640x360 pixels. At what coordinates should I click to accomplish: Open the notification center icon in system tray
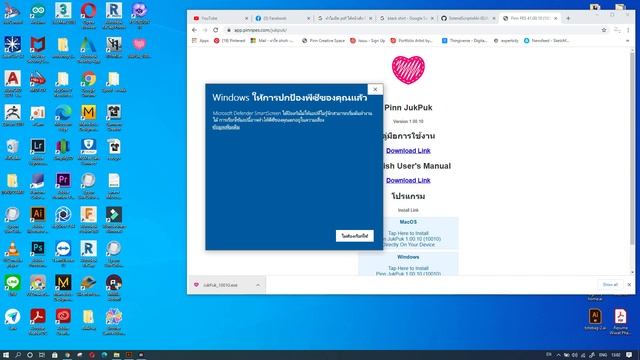click(629, 355)
